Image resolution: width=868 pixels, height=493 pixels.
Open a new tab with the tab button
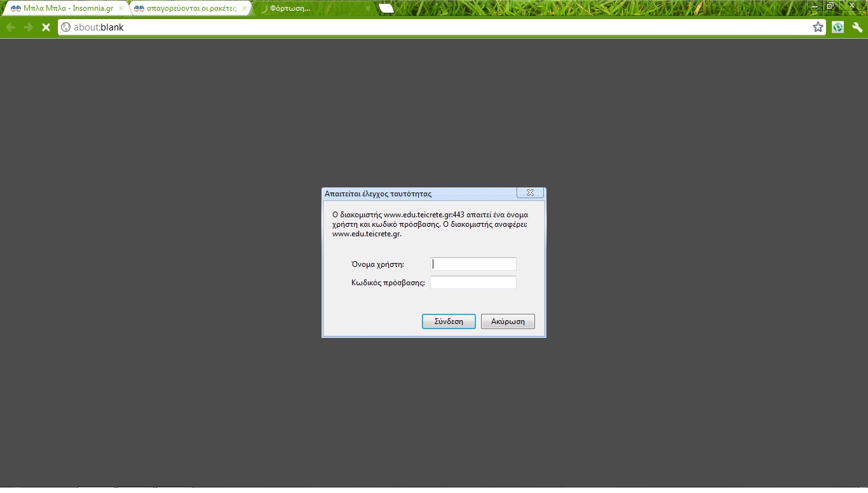pyautogui.click(x=386, y=8)
